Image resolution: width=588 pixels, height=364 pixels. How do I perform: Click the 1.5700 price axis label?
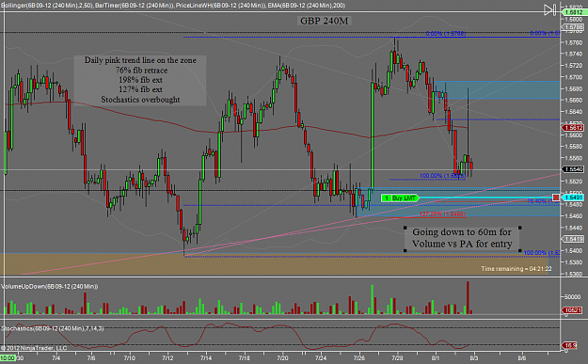pos(574,77)
